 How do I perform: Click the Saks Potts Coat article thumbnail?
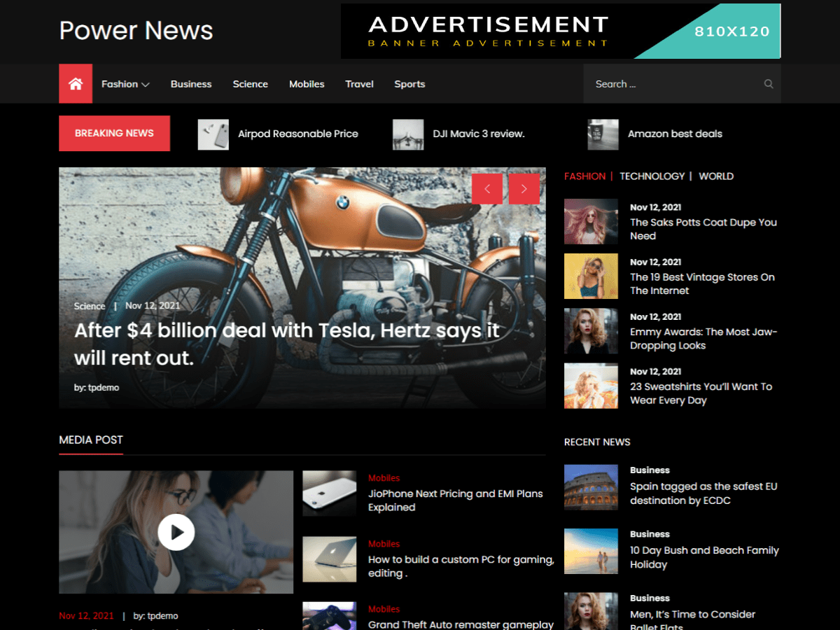coord(591,221)
